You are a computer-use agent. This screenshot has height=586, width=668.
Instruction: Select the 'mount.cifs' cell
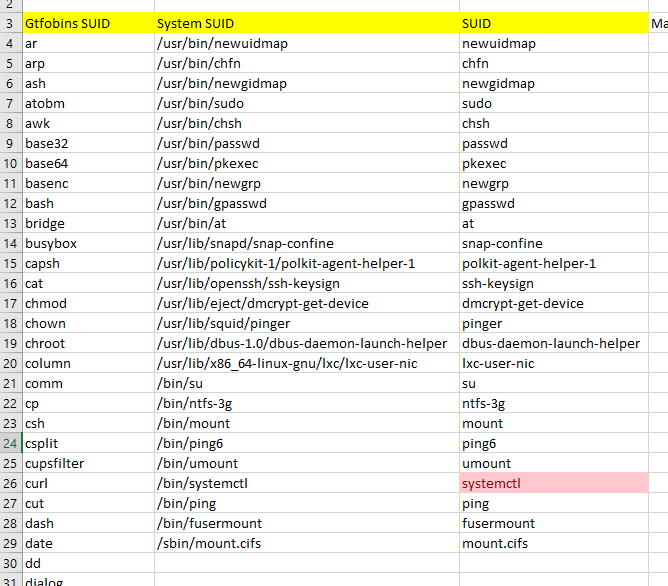tap(554, 543)
